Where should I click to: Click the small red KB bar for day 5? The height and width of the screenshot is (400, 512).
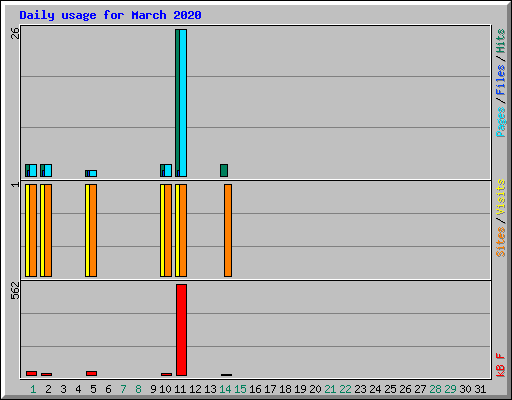coord(91,373)
